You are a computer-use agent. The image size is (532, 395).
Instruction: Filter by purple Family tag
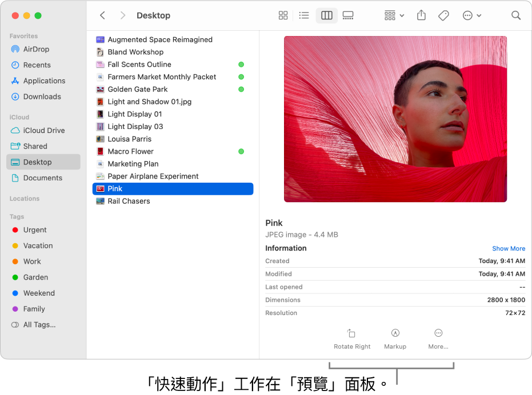[43, 309]
